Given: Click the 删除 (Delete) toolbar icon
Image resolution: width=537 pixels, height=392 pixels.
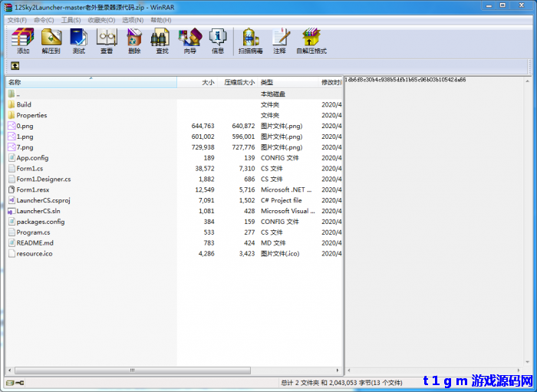Looking at the screenshot, I should [x=134, y=41].
